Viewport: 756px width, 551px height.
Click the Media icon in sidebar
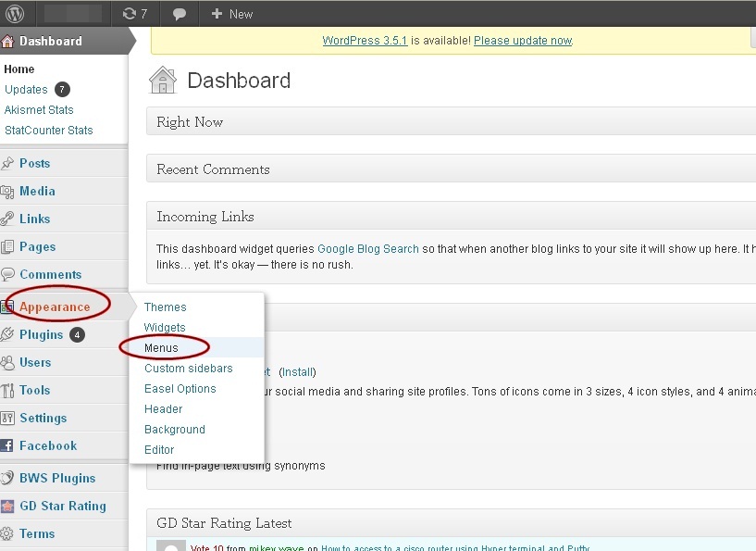pyautogui.click(x=7, y=192)
